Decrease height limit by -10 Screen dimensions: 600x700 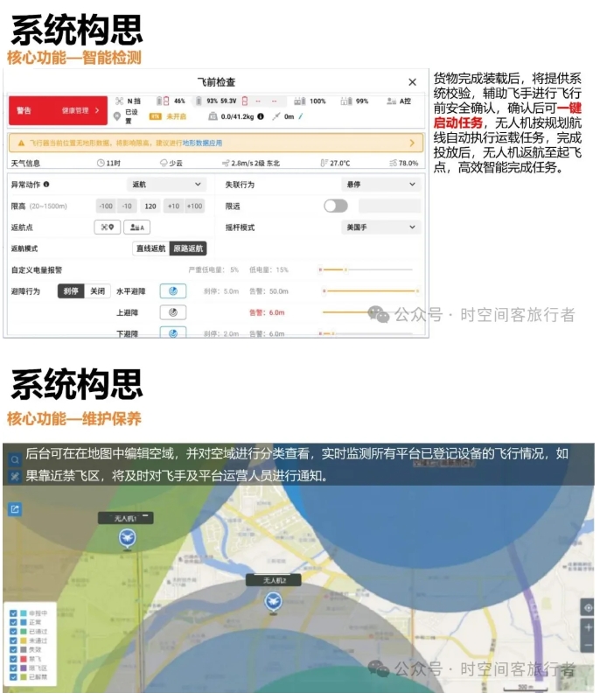[x=127, y=206]
